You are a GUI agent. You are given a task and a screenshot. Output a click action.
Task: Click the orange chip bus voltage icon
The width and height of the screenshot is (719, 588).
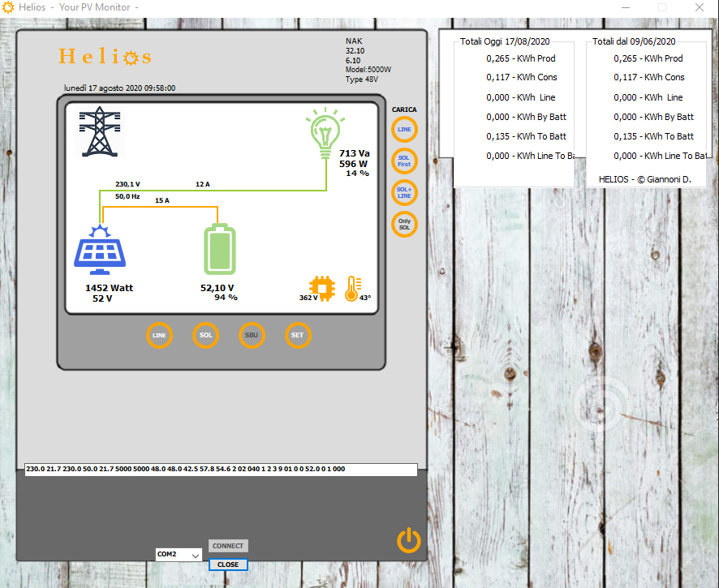(322, 288)
